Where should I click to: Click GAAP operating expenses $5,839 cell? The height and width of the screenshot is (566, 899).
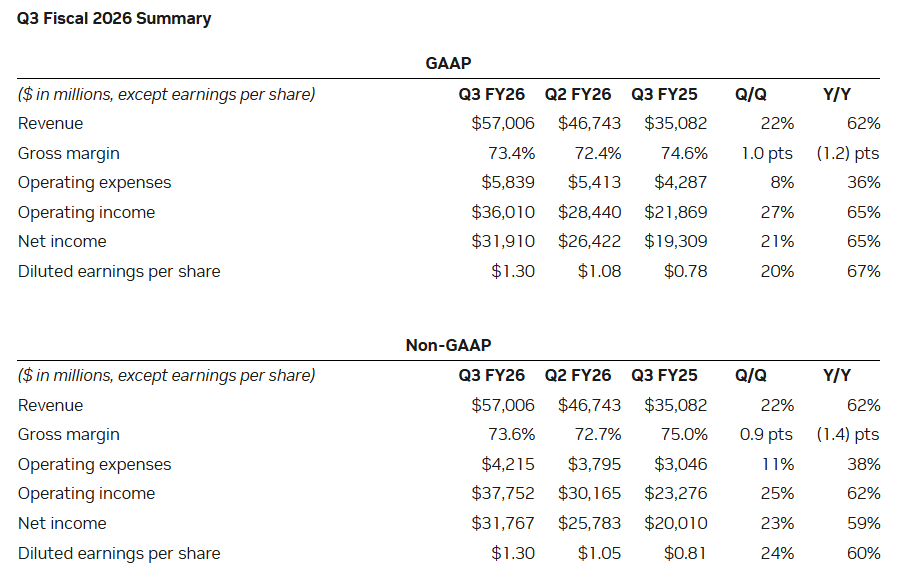[x=508, y=182]
